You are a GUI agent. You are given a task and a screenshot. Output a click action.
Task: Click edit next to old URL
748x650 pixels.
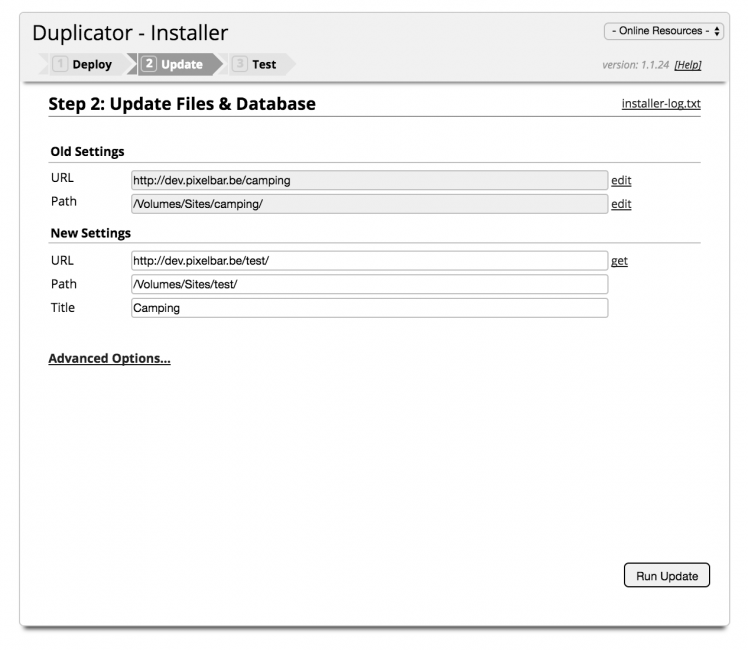point(621,180)
